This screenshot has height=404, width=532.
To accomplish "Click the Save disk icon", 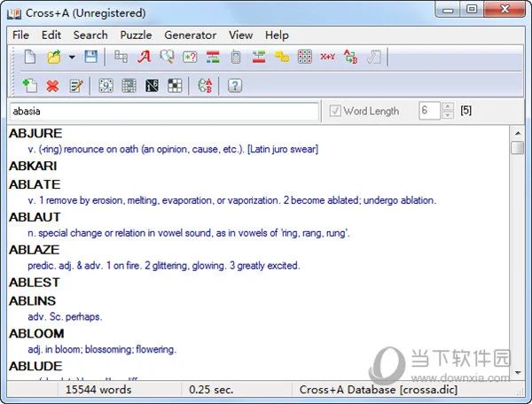I will tap(90, 58).
